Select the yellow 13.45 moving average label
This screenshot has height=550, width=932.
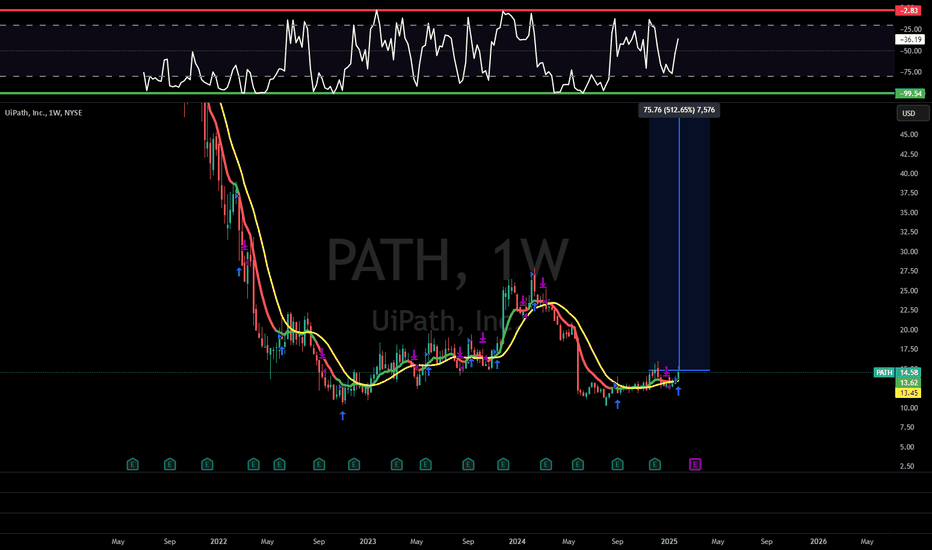point(909,393)
